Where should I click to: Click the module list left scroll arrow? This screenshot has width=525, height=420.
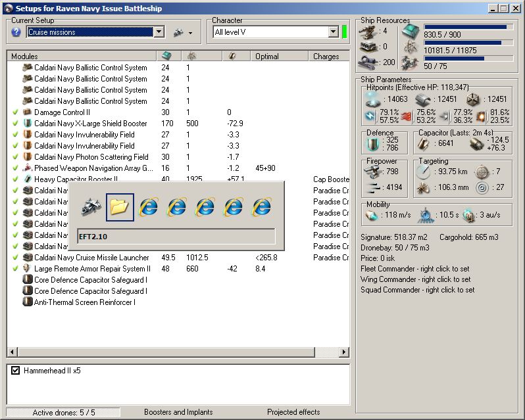point(12,352)
